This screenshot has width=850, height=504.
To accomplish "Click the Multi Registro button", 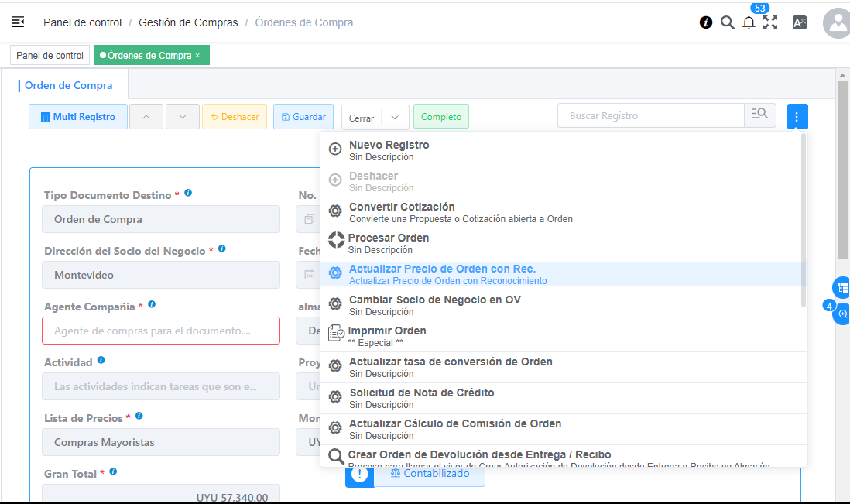I will click(78, 117).
